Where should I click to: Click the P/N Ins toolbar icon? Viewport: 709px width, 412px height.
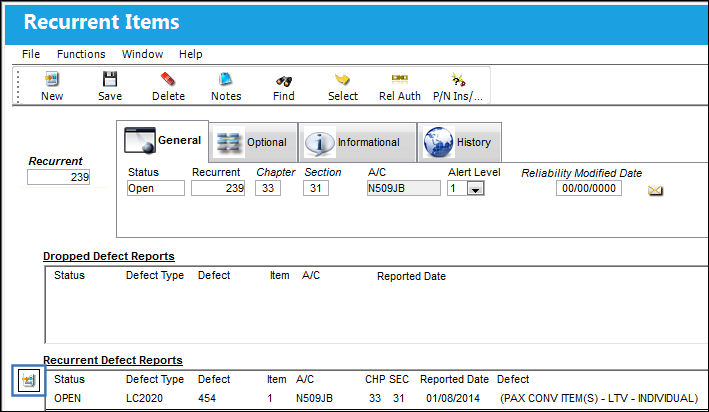(458, 80)
